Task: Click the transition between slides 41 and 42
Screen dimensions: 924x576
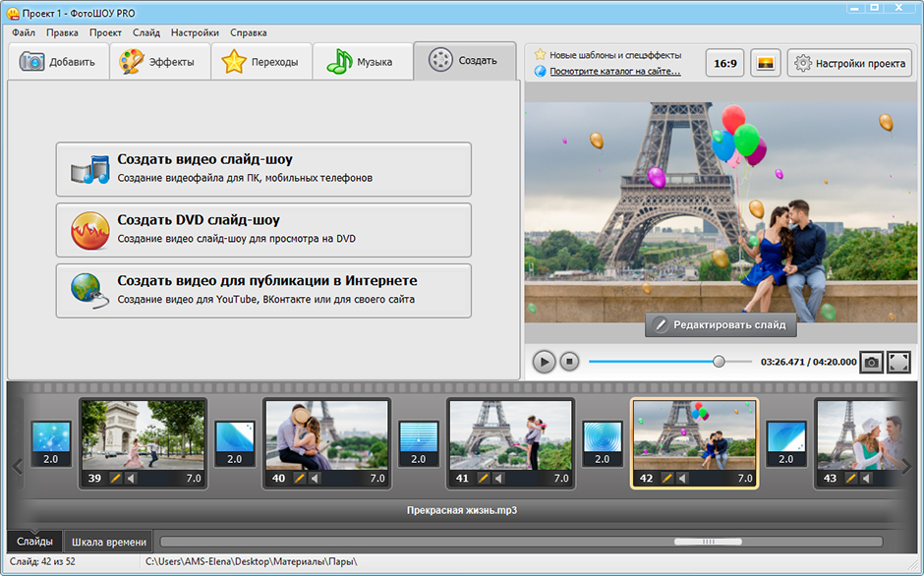Action: (603, 443)
